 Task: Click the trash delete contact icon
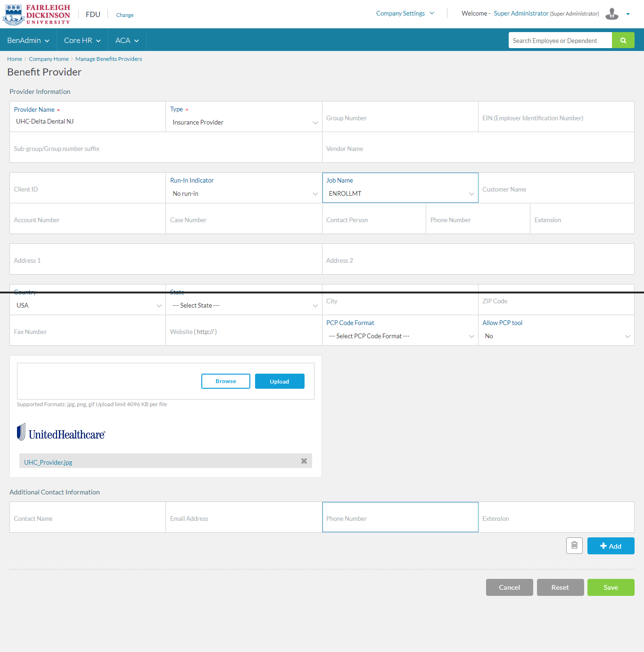(574, 545)
